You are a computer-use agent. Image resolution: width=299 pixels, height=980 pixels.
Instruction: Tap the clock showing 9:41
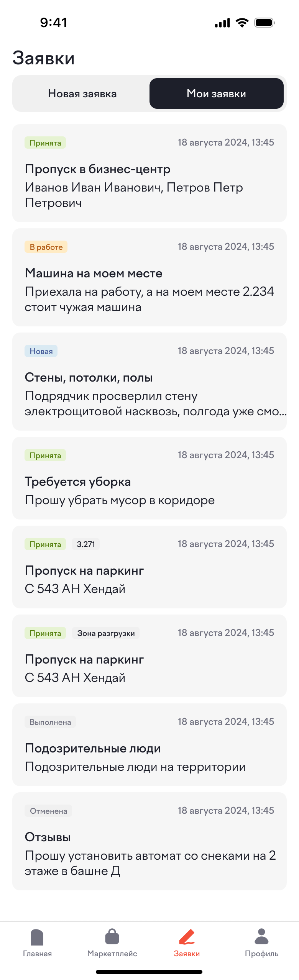53,23
